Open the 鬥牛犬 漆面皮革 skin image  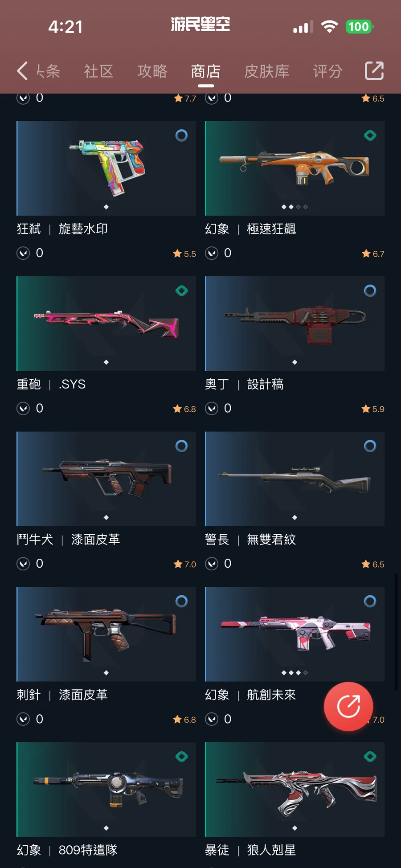click(x=106, y=479)
